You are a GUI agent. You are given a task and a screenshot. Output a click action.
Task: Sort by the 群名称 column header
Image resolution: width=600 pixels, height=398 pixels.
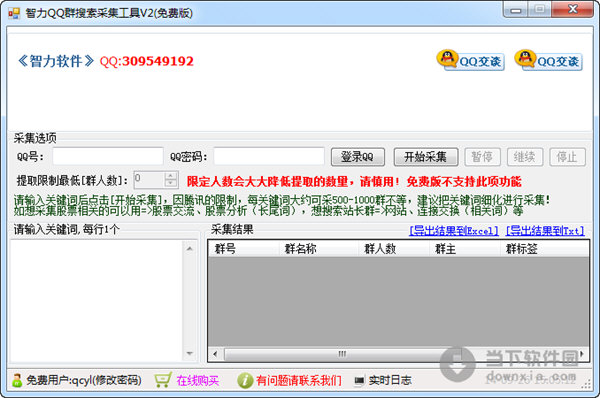318,249
